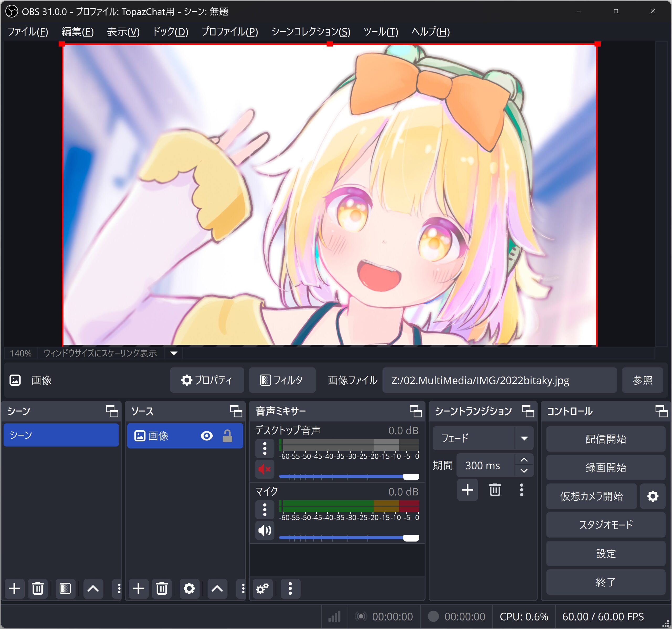Open ファイル(F) menu
This screenshot has width=672, height=629.
coord(28,32)
